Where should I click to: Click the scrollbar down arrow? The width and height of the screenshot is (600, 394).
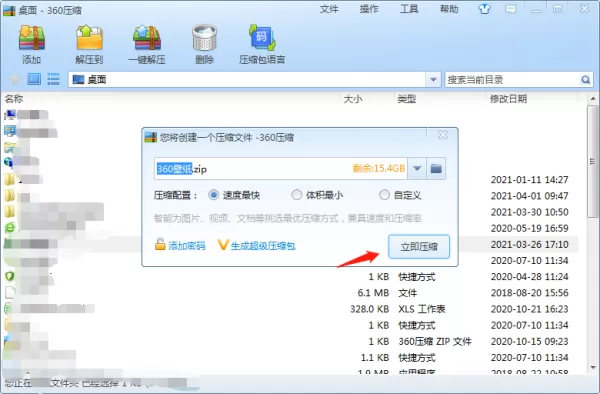593,368
